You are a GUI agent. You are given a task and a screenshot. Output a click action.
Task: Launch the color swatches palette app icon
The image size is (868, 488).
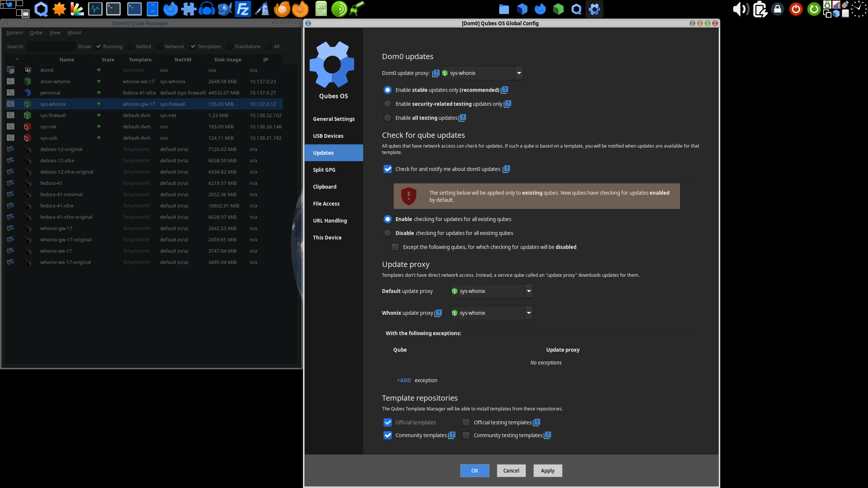point(77,9)
